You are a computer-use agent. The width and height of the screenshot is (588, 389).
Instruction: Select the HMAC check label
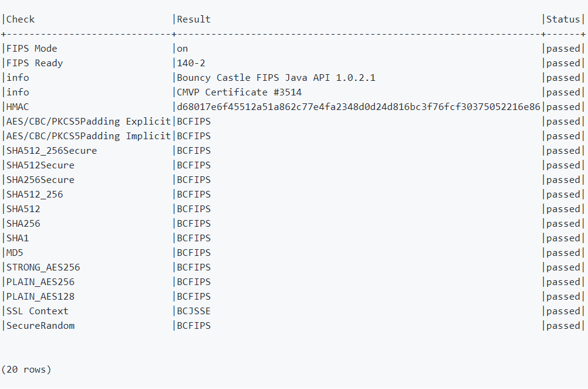[x=18, y=107]
